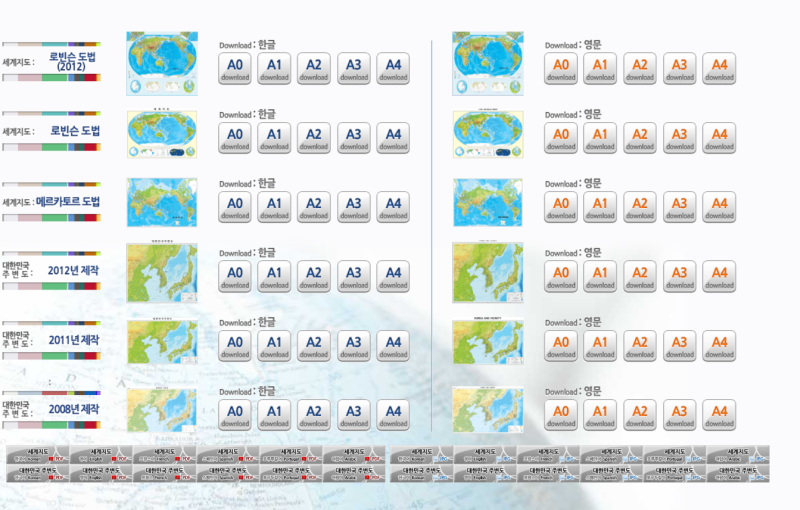Open 세계지도 English JPG link
The width and height of the screenshot is (800, 510).
pyautogui.click(x=485, y=455)
